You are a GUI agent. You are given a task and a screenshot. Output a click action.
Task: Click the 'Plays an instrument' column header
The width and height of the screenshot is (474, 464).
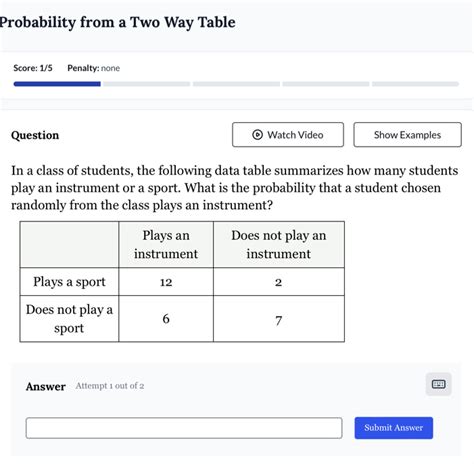tap(166, 244)
